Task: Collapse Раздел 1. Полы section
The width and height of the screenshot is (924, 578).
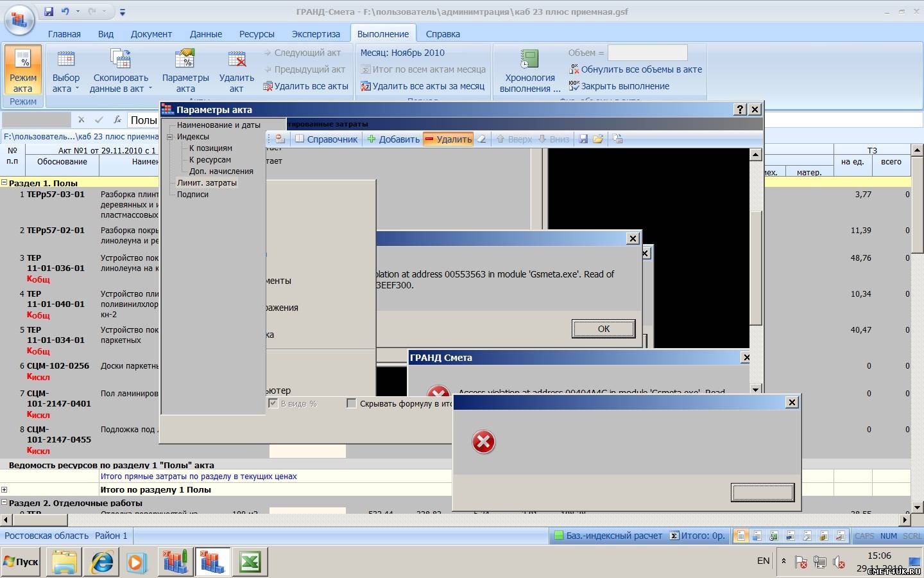Action: [x=4, y=182]
